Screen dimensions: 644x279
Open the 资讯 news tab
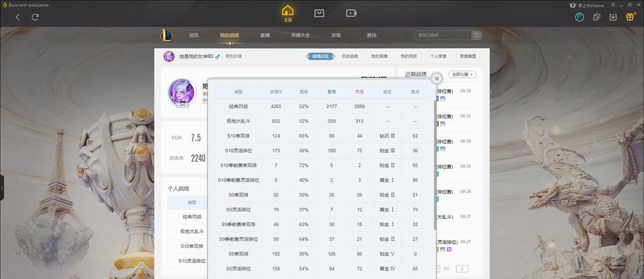tap(194, 36)
